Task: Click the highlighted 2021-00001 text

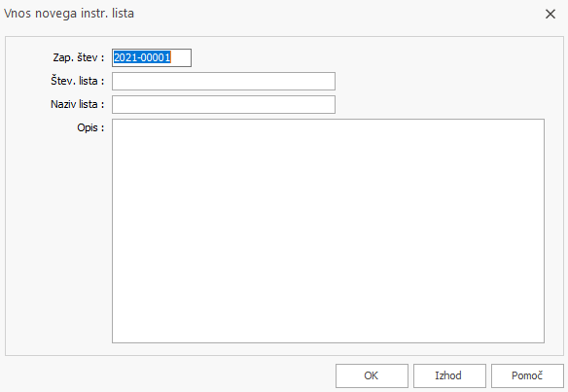Action: coord(142,57)
